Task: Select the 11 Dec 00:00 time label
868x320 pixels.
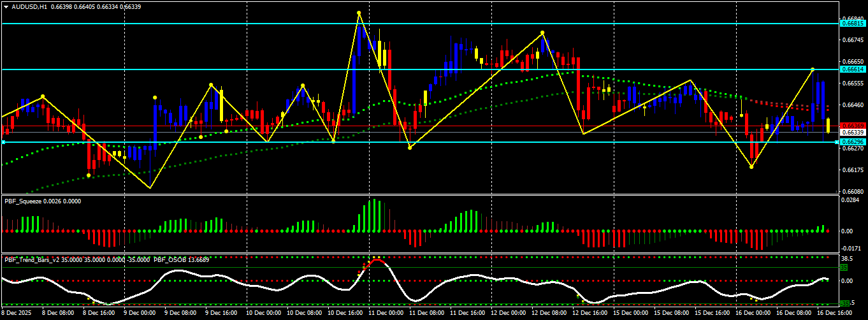Action: pyautogui.click(x=386, y=313)
